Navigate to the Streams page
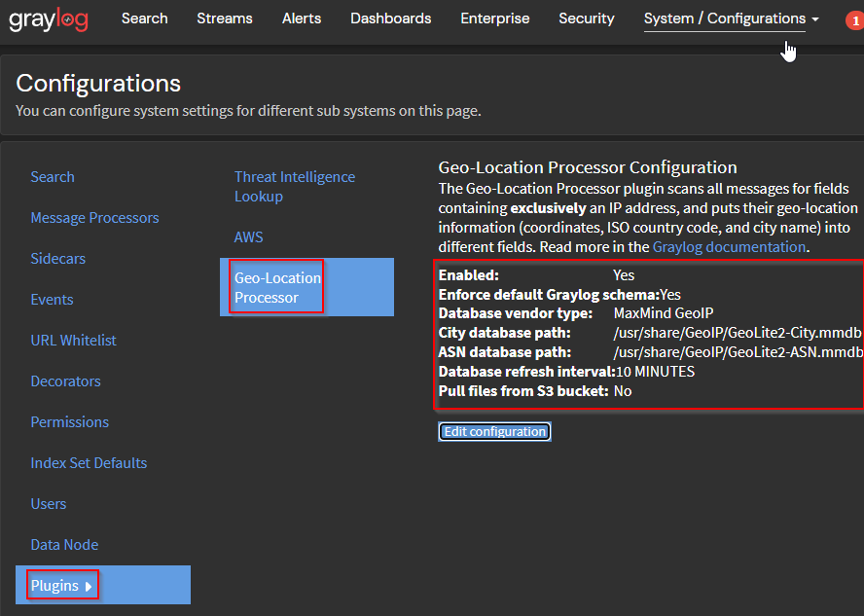 point(225,18)
